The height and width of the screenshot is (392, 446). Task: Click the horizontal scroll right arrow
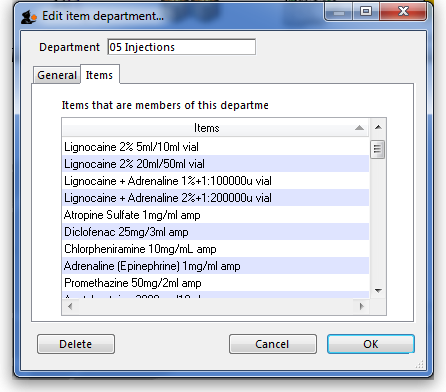[x=362, y=306]
